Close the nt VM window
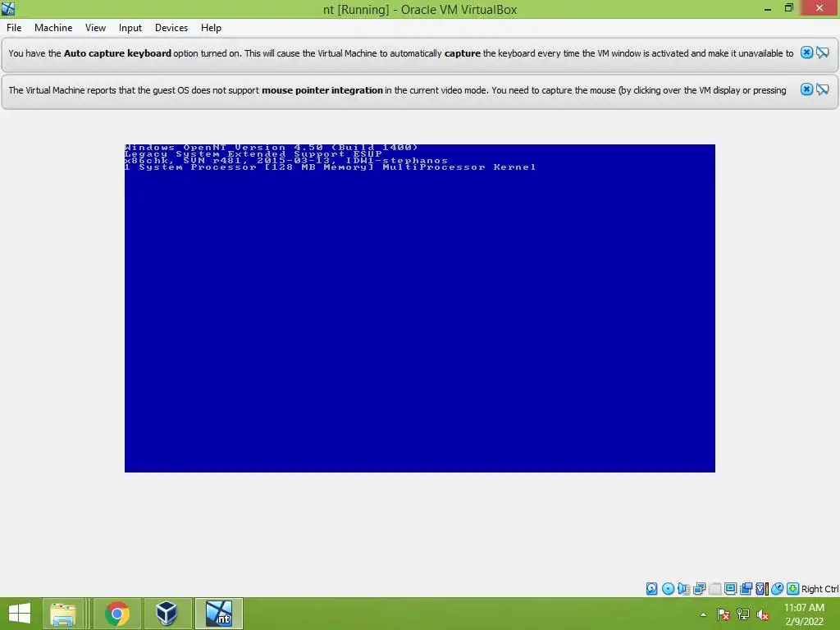 point(819,8)
